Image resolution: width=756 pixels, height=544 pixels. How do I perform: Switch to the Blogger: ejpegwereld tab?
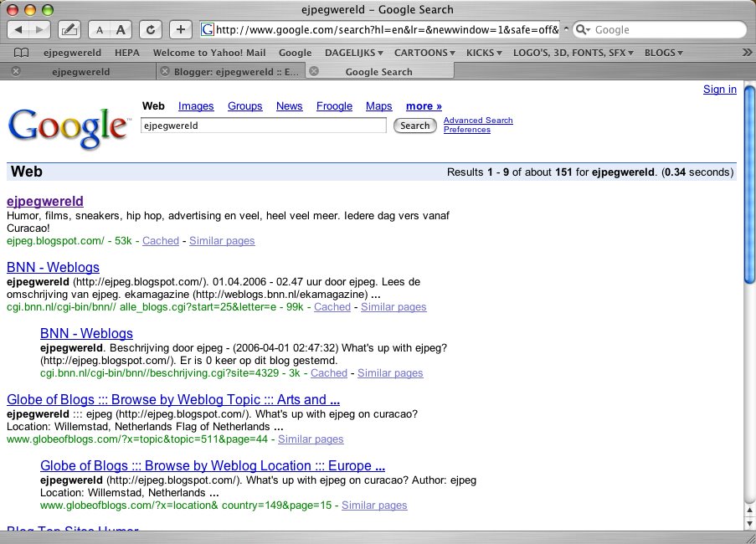(236, 72)
